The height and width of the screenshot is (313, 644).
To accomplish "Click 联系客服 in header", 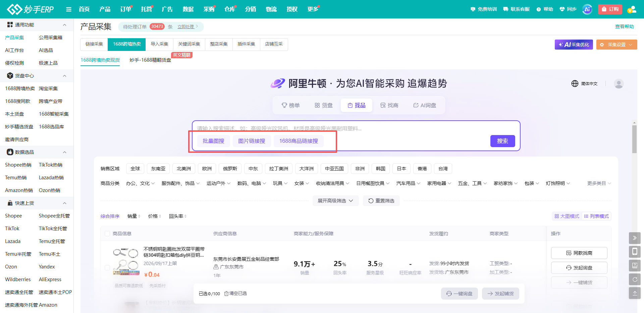I will [x=517, y=9].
